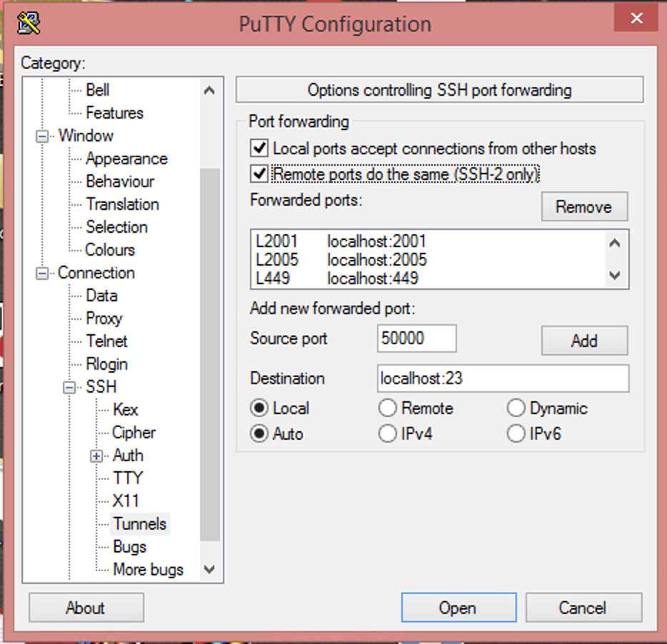Select the Tunnels category
Viewport: 667px width, 644px height.
point(140,524)
